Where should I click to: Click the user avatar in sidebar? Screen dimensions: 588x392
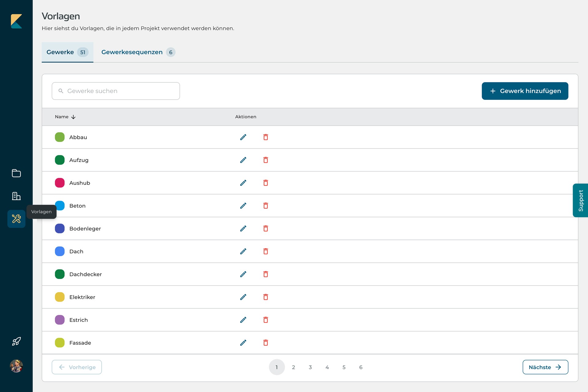click(x=16, y=366)
